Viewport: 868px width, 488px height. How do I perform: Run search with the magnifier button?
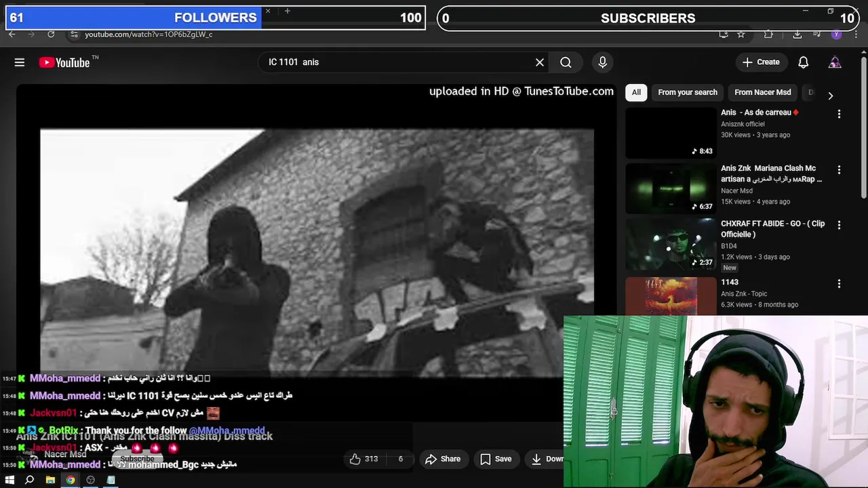(x=566, y=62)
